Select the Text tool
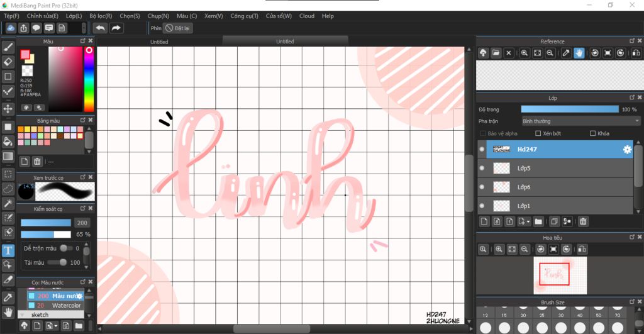 (8, 250)
